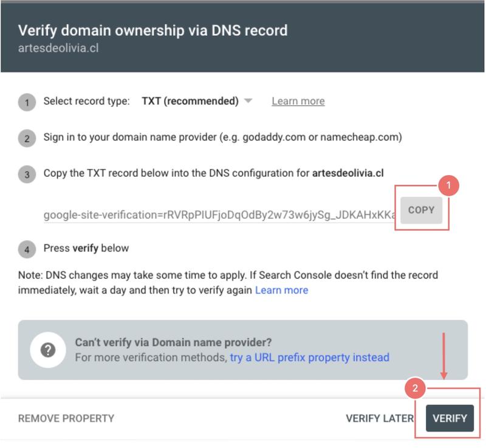Click the dialog title Verify domain ownership

click(x=152, y=30)
